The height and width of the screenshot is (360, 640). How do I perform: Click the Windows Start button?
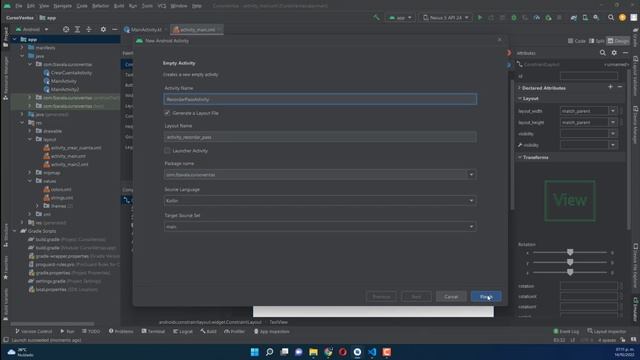pos(255,352)
